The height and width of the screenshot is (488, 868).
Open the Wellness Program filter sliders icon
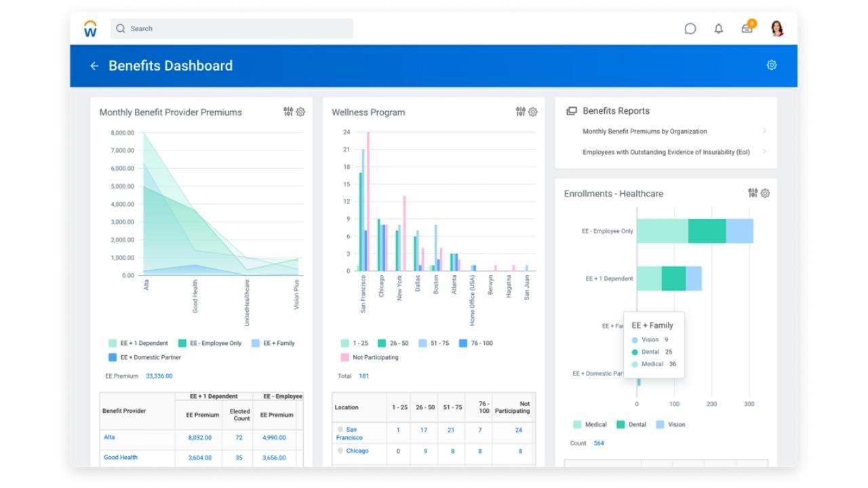click(521, 112)
